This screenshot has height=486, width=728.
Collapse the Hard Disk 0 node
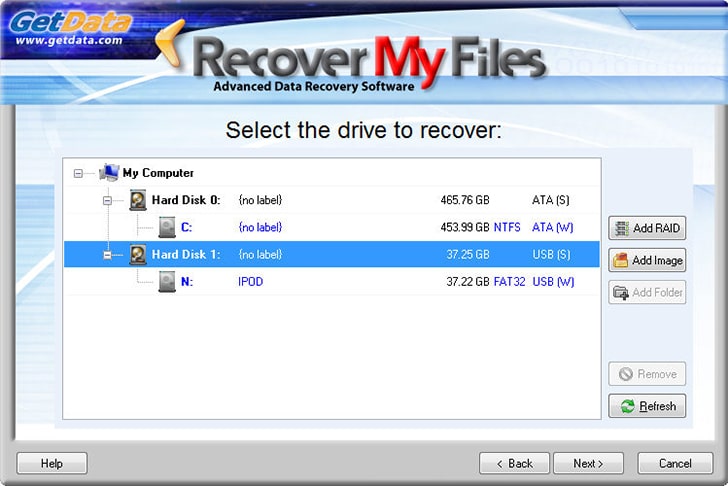point(107,201)
